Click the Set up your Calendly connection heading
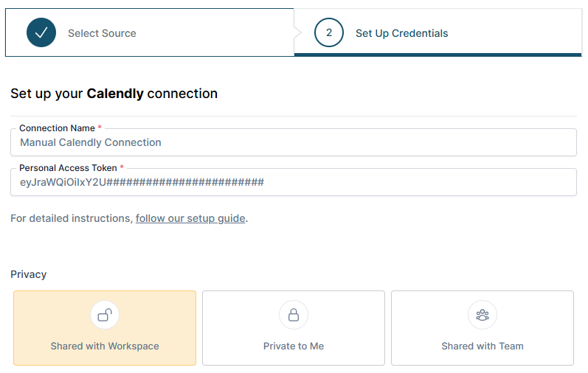The image size is (588, 373). click(x=114, y=94)
